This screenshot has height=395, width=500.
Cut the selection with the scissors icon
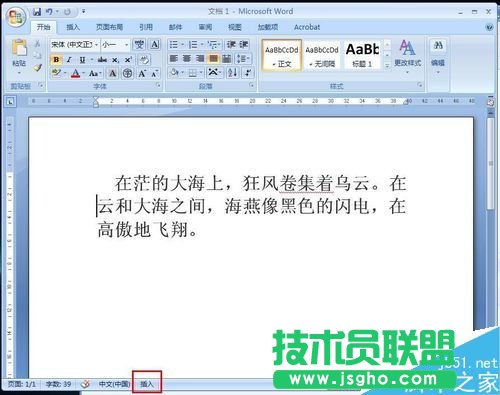pos(37,43)
